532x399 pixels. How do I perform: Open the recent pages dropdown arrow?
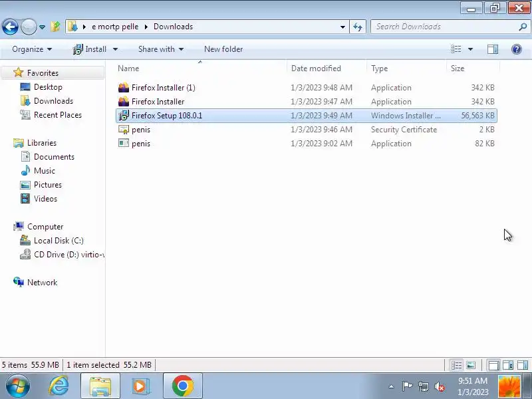[x=42, y=27]
